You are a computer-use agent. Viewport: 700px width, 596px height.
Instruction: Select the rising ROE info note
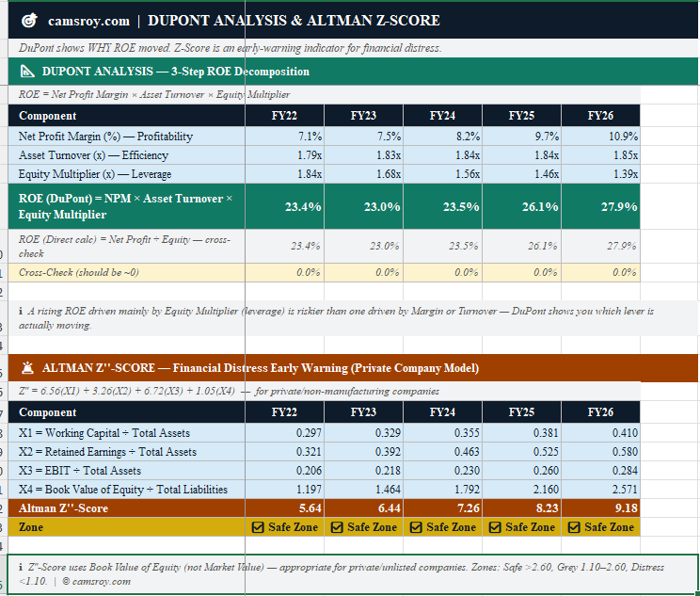tap(354, 318)
